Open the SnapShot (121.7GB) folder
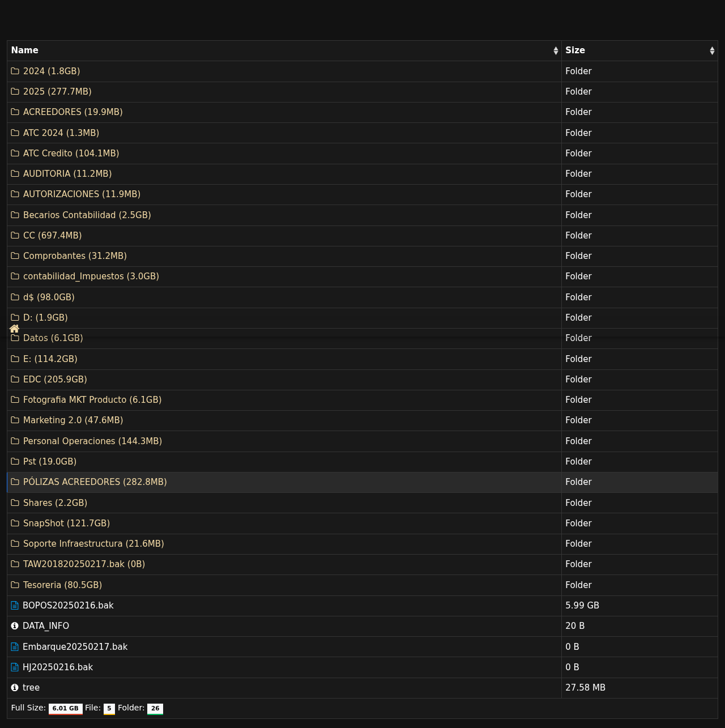Viewport: 725px width, 728px height. click(66, 523)
